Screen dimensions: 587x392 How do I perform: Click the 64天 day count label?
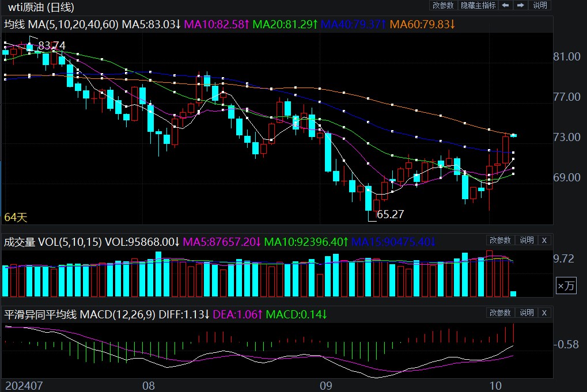click(16, 218)
